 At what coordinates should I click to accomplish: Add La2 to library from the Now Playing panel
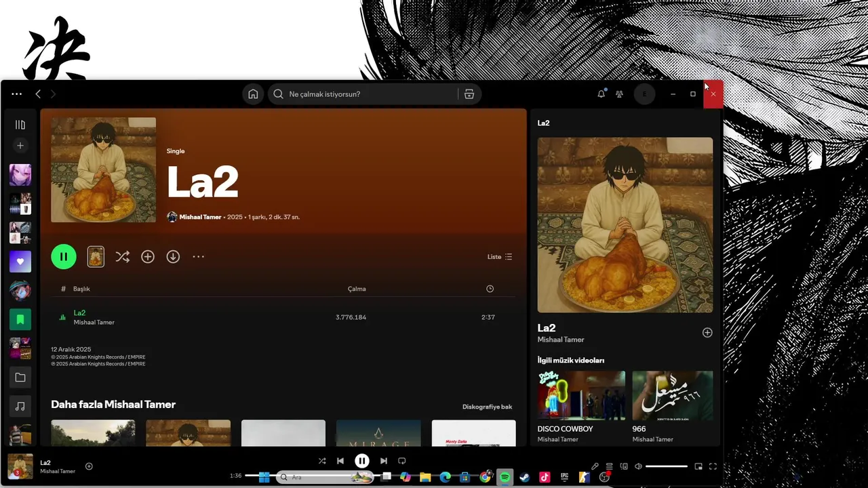[707, 333]
